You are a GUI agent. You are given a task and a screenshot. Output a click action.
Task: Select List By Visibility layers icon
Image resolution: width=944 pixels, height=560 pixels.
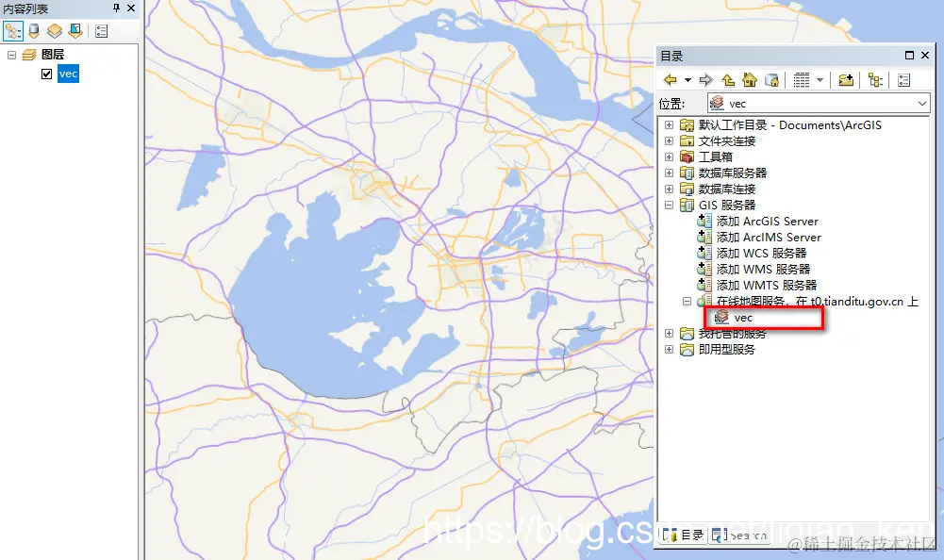pyautogui.click(x=55, y=31)
